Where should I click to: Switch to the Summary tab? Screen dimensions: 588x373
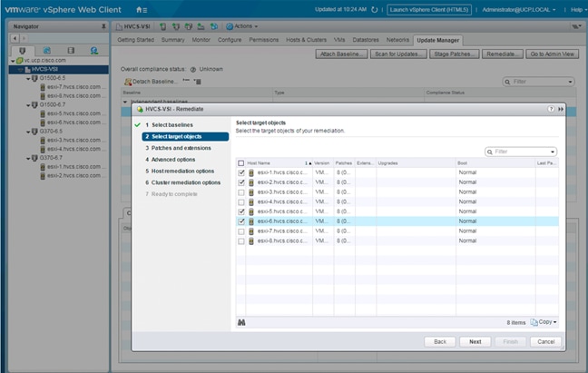[173, 40]
